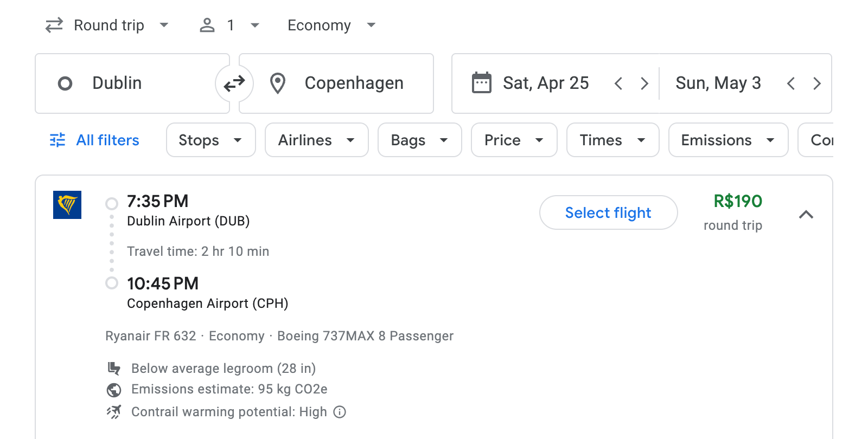Click the swap origin and destination icon
This screenshot has height=439, width=868.
(x=234, y=83)
